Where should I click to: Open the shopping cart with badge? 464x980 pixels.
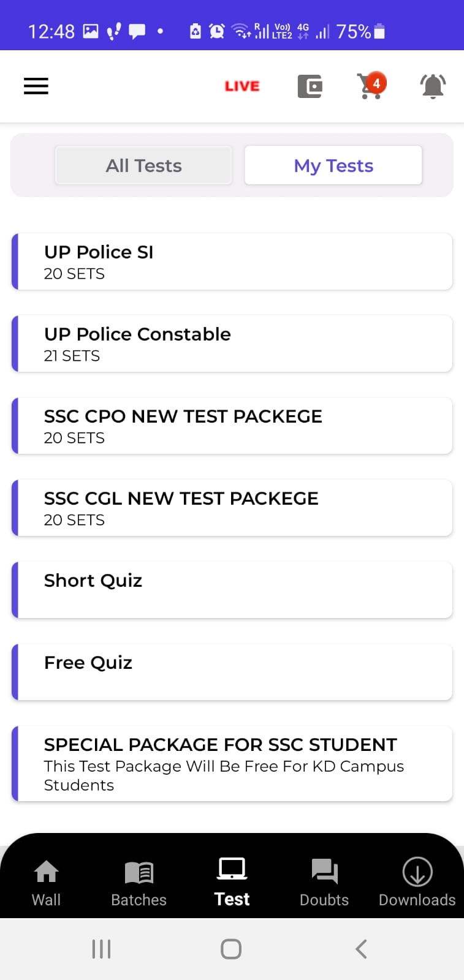pyautogui.click(x=371, y=86)
